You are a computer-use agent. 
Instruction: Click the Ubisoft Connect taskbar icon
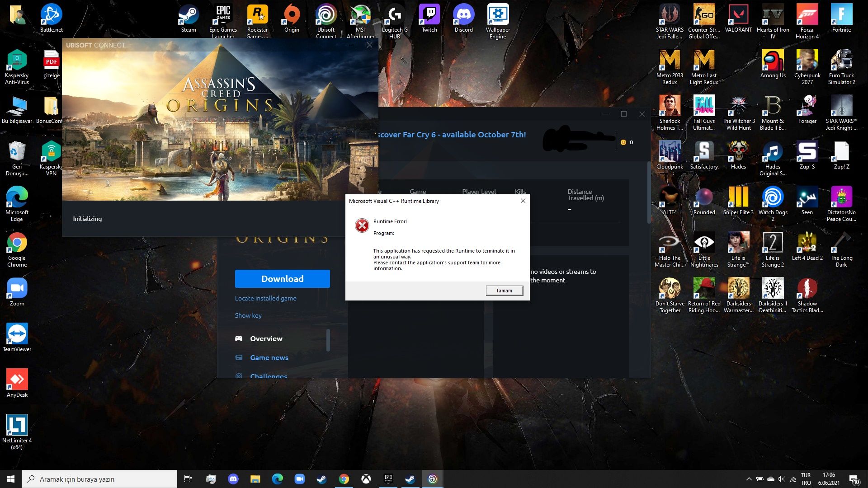pyautogui.click(x=432, y=479)
